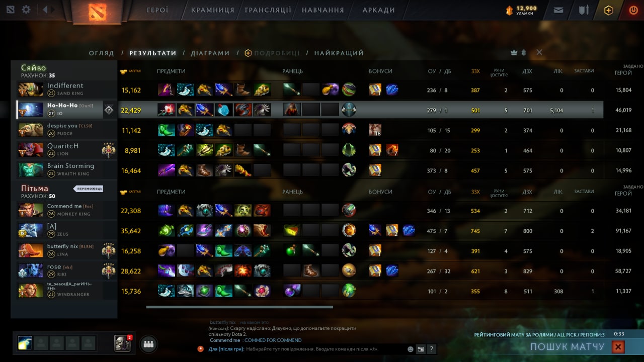Open the party members group icon

click(x=148, y=344)
